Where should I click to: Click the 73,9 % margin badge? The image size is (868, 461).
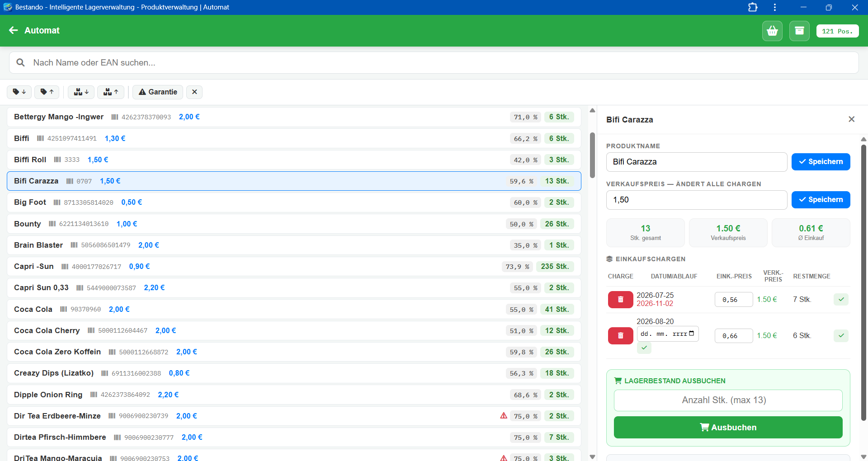517,267
